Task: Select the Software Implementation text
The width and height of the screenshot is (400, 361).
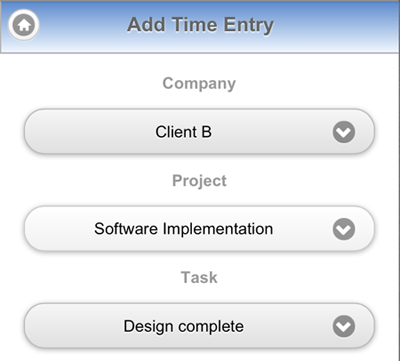Action: point(183,229)
